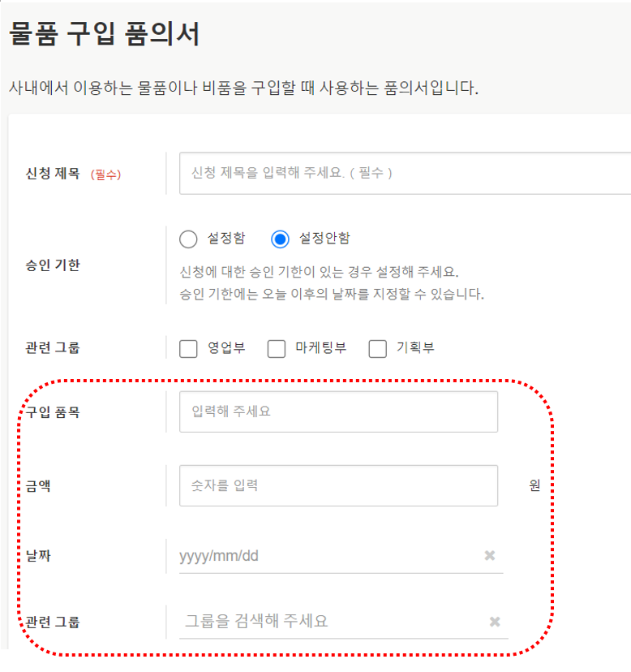Click the 신청 제목 field label
This screenshot has width=631, height=672.
55,174
